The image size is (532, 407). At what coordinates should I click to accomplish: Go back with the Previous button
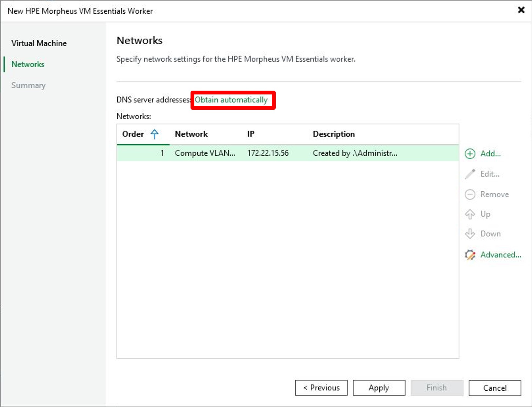click(321, 388)
